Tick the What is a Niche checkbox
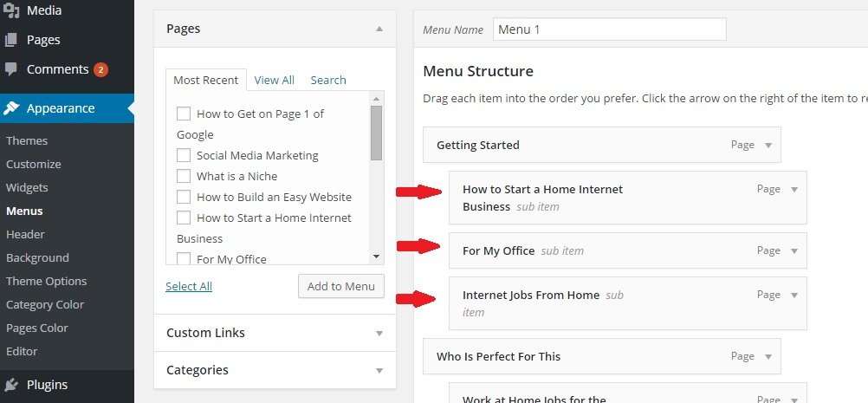 point(184,176)
